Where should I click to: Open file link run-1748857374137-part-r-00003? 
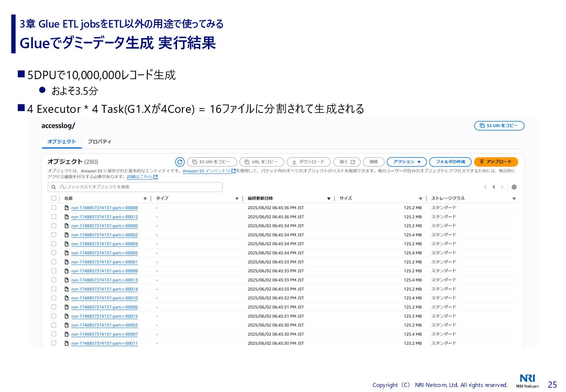point(104,325)
